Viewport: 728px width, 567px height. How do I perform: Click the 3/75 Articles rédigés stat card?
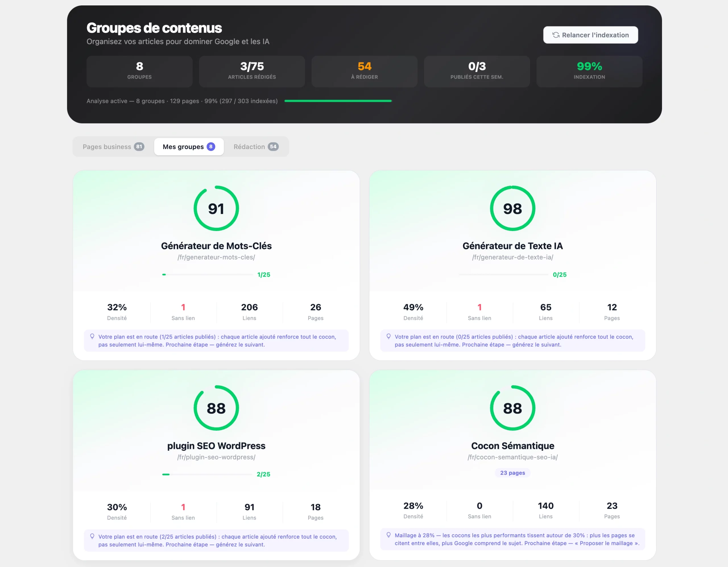[x=252, y=71]
